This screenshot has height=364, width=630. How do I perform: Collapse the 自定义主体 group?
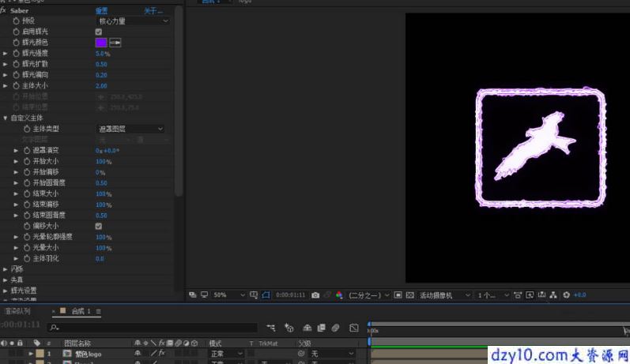(x=6, y=118)
